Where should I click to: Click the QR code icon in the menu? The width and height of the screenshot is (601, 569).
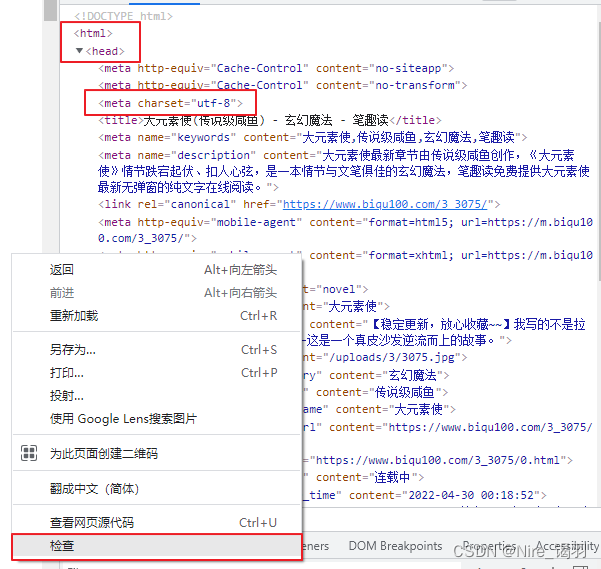(29, 453)
